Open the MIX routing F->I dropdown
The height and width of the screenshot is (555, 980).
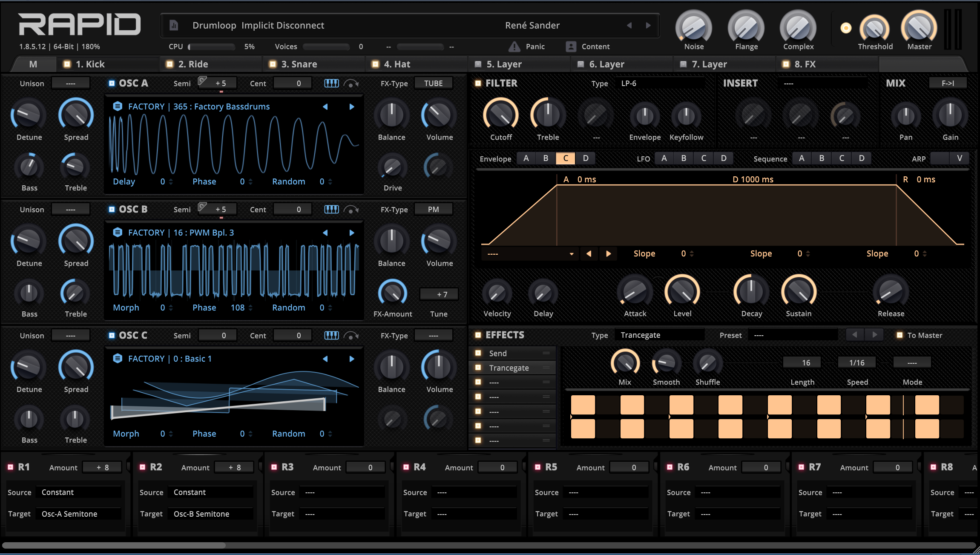tap(948, 83)
